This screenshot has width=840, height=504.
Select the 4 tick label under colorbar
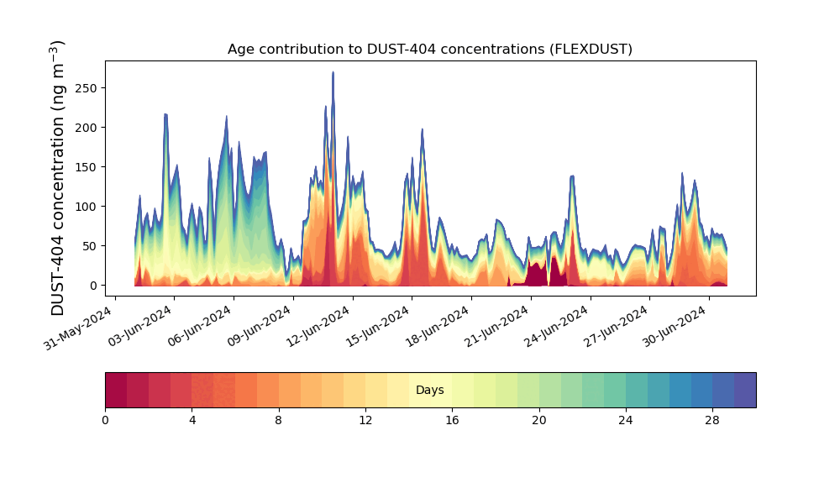tap(192, 421)
